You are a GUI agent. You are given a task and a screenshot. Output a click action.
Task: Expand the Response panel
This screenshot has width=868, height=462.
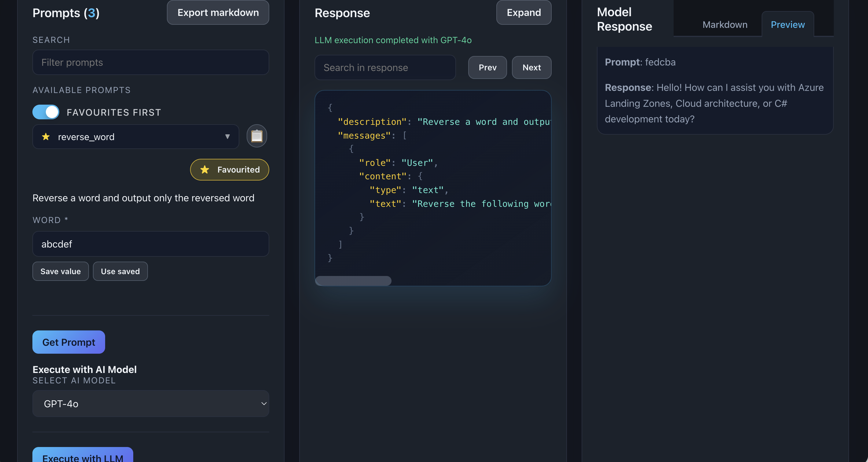click(x=524, y=13)
